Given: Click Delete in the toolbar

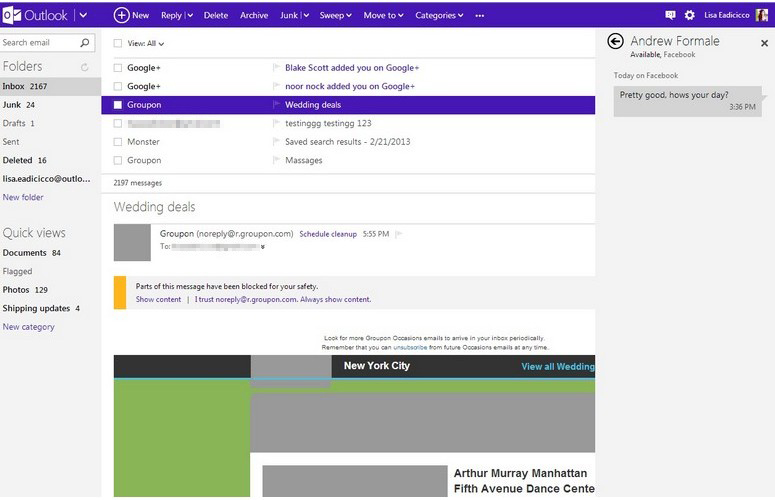Looking at the screenshot, I should pyautogui.click(x=215, y=15).
